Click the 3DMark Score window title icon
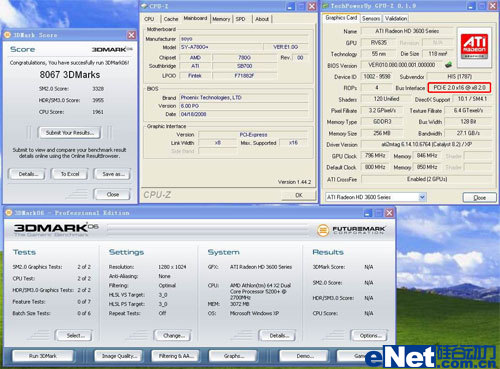Viewport: 500px width, 369px height. click(8, 35)
